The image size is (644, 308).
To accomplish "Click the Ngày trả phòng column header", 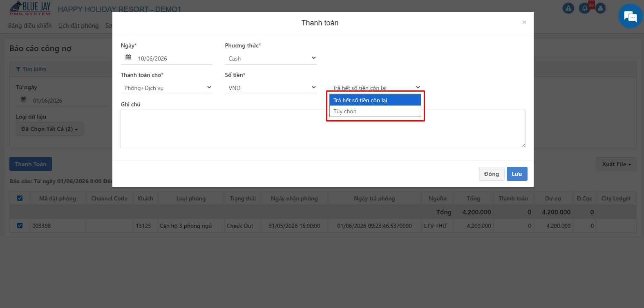I will tap(374, 198).
